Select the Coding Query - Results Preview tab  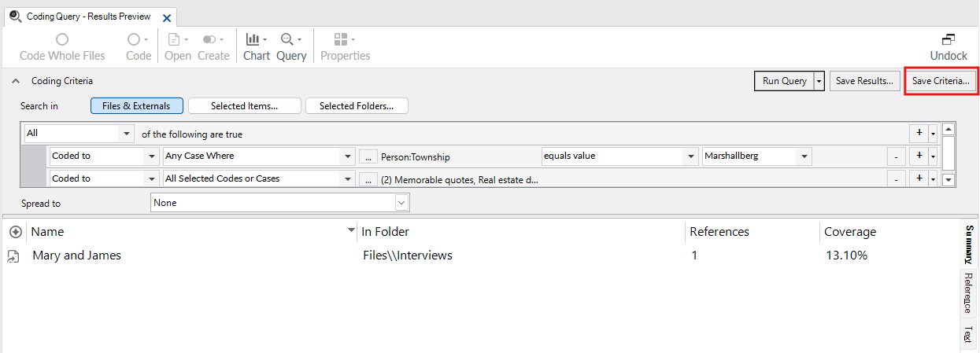pyautogui.click(x=89, y=17)
